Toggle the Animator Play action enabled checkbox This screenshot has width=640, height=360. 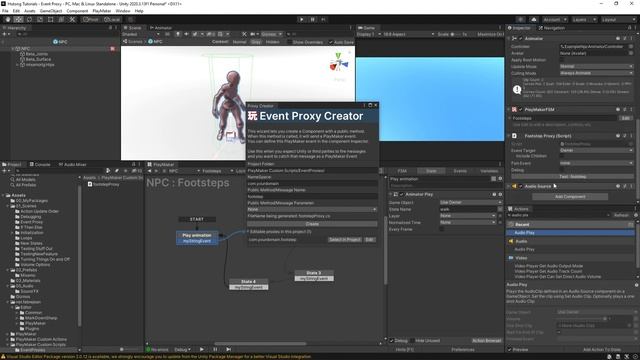402,194
